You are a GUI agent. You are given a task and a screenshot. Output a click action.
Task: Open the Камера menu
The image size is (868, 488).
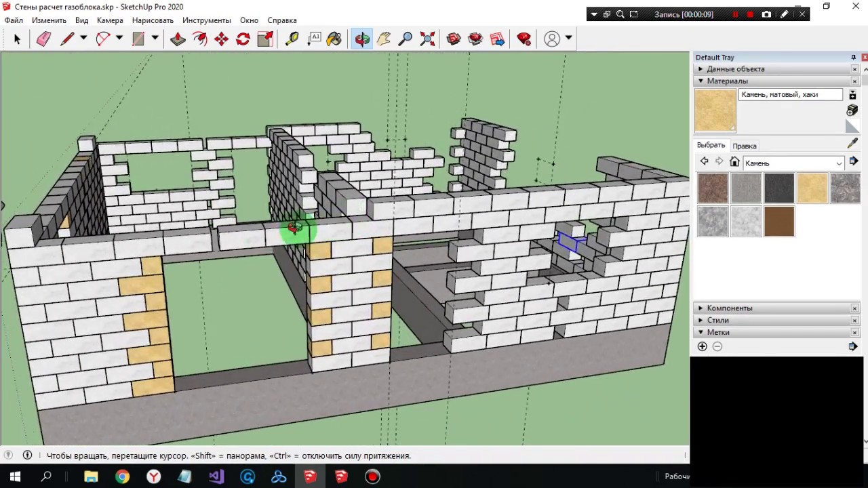tap(110, 20)
